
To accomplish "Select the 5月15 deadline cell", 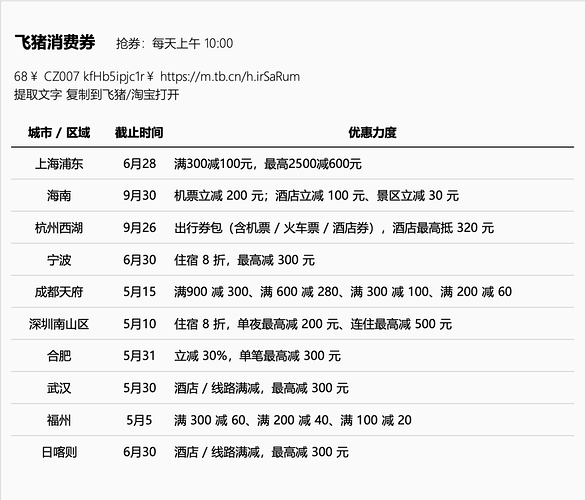I will [140, 292].
